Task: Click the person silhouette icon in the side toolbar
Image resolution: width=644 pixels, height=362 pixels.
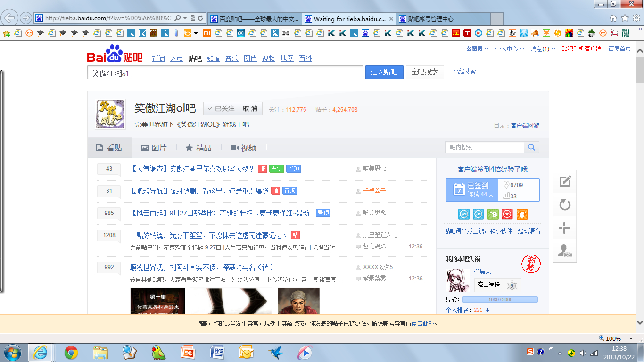Action: 565,252
